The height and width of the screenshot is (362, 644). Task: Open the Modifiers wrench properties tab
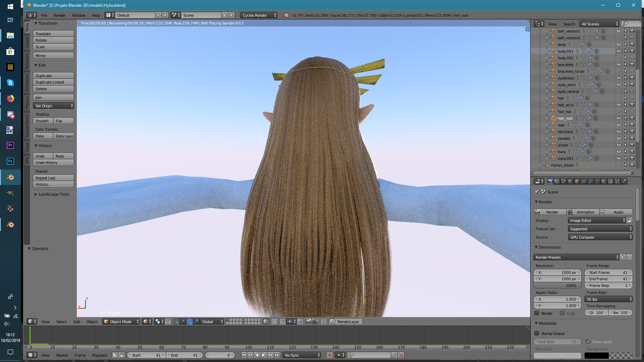(x=590, y=181)
